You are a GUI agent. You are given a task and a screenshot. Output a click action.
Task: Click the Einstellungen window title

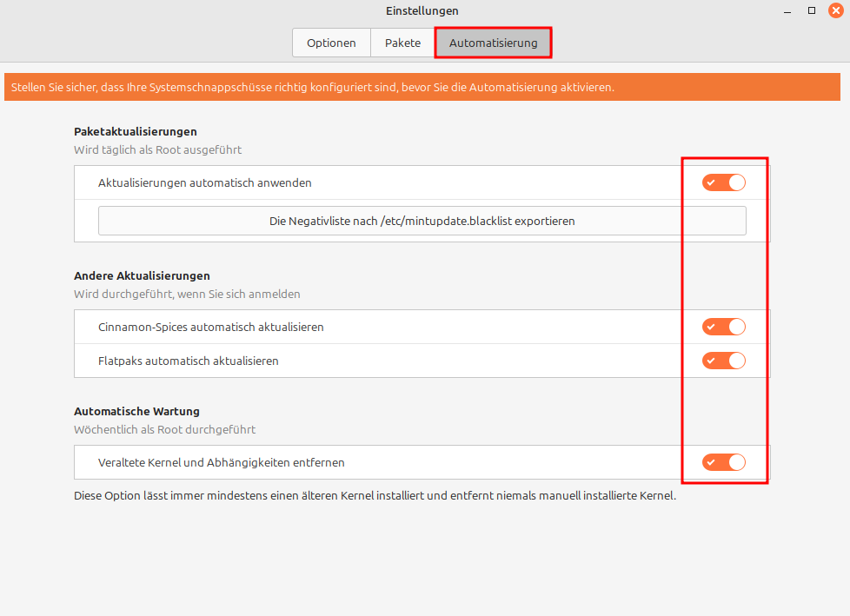point(422,10)
